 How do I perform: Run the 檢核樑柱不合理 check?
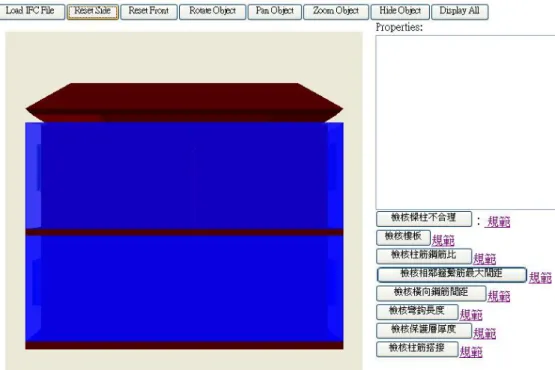(x=424, y=219)
